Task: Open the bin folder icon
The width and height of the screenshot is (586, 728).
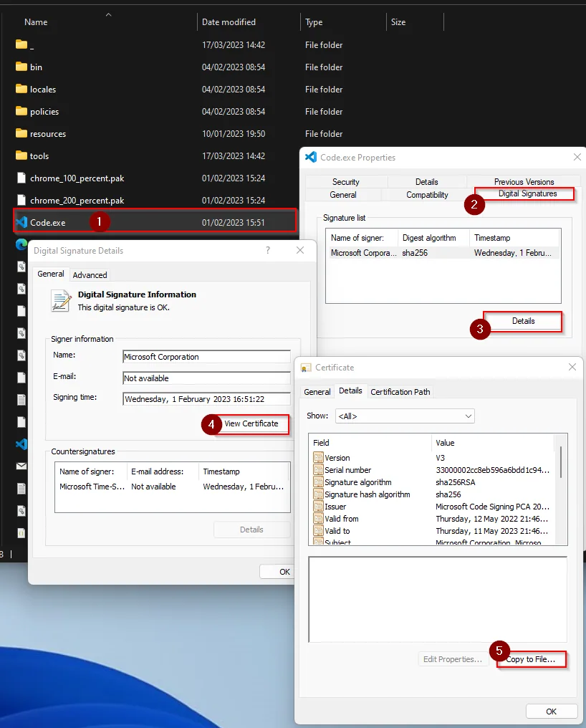Action: (x=21, y=67)
